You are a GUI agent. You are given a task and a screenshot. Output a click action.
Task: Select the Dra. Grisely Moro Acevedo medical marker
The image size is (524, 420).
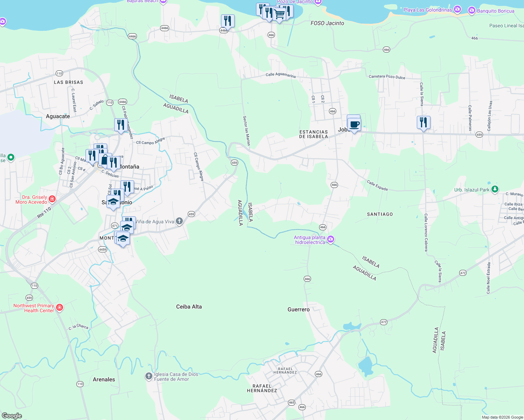52,199
